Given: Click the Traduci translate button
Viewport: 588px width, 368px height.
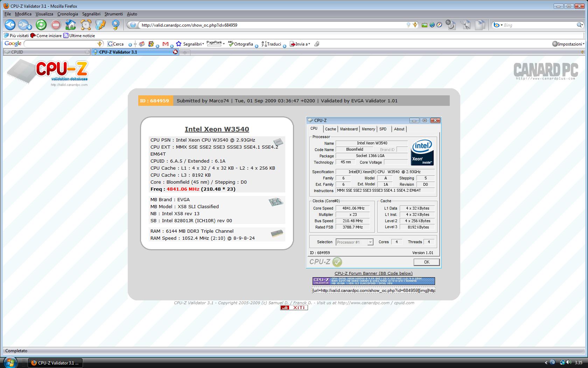Looking at the screenshot, I should coord(271,44).
